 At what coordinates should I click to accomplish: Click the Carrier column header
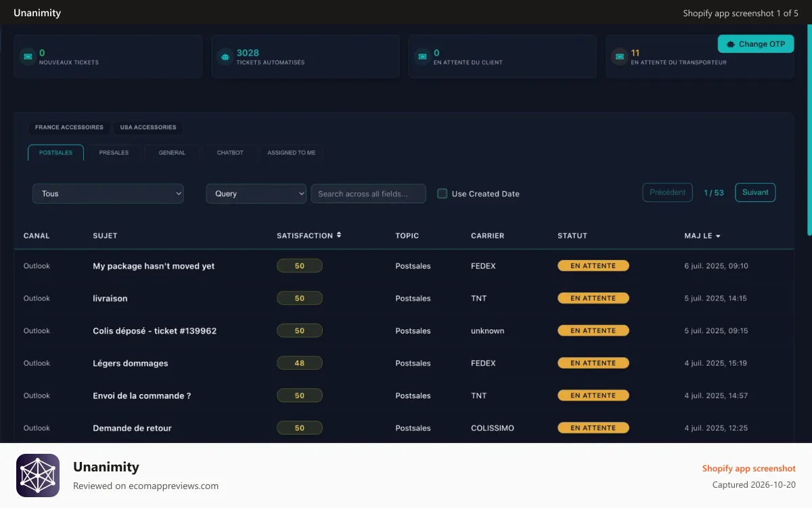(x=488, y=236)
